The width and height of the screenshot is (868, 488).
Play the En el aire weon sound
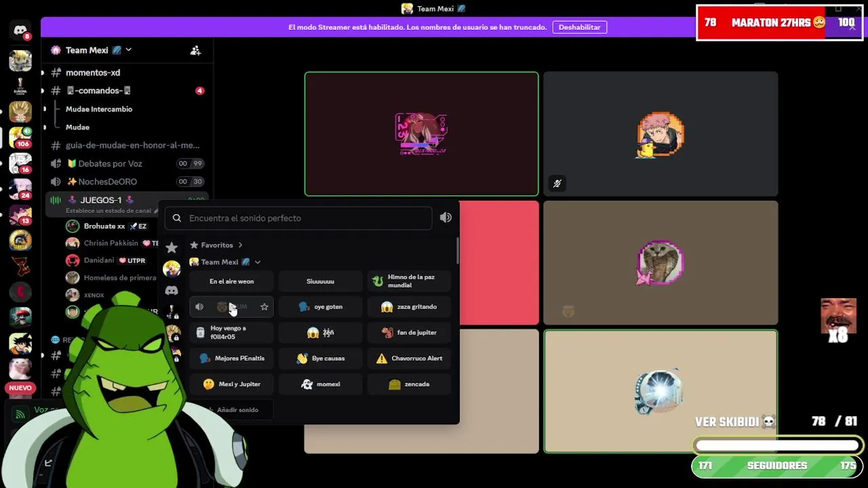(231, 281)
